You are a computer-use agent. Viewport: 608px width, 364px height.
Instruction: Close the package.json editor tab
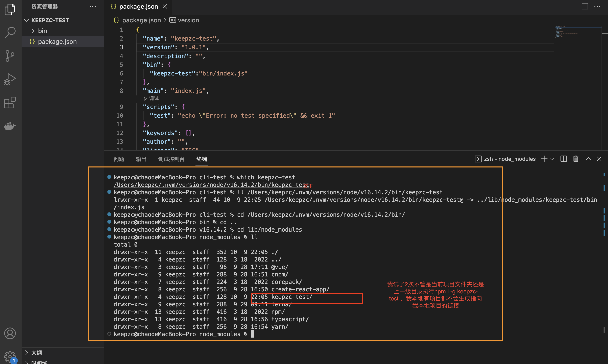165,7
